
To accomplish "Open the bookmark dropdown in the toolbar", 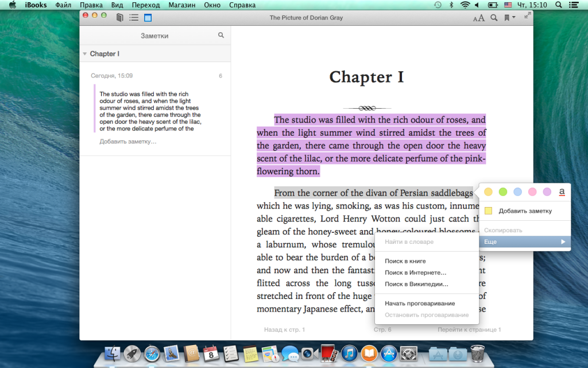I will coord(509,17).
